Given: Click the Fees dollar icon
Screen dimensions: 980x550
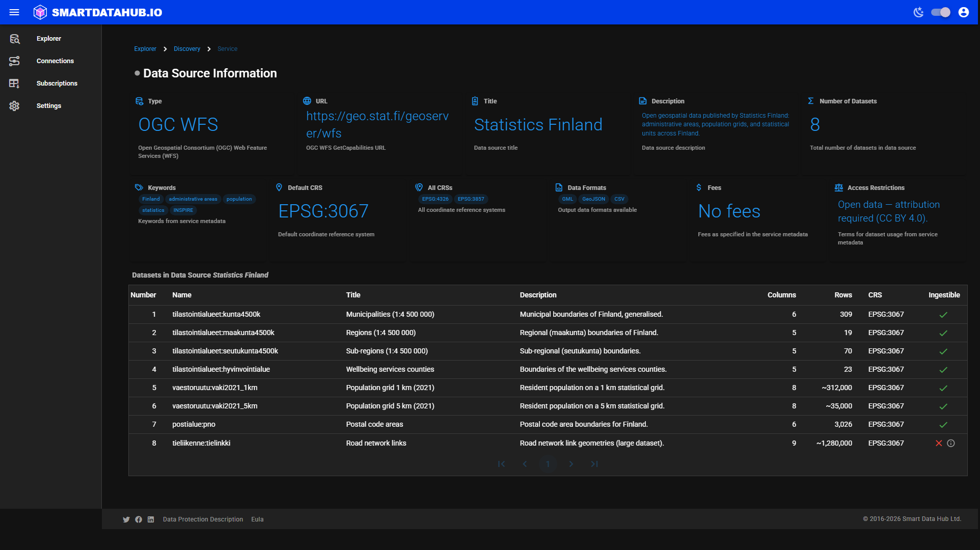Looking at the screenshot, I should (699, 187).
